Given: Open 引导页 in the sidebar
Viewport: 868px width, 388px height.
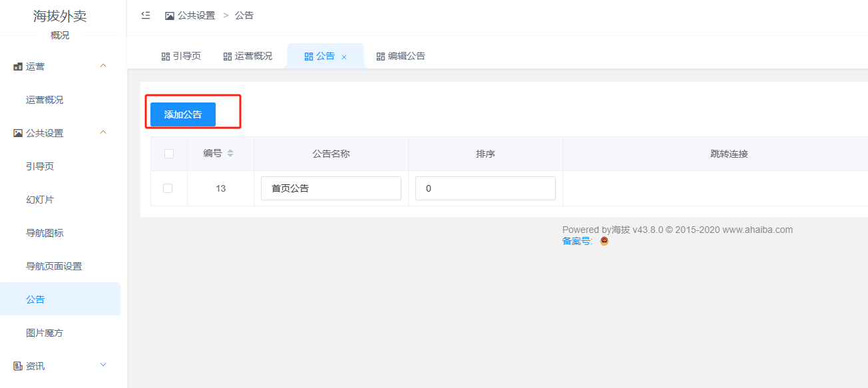Looking at the screenshot, I should click(x=60, y=166).
